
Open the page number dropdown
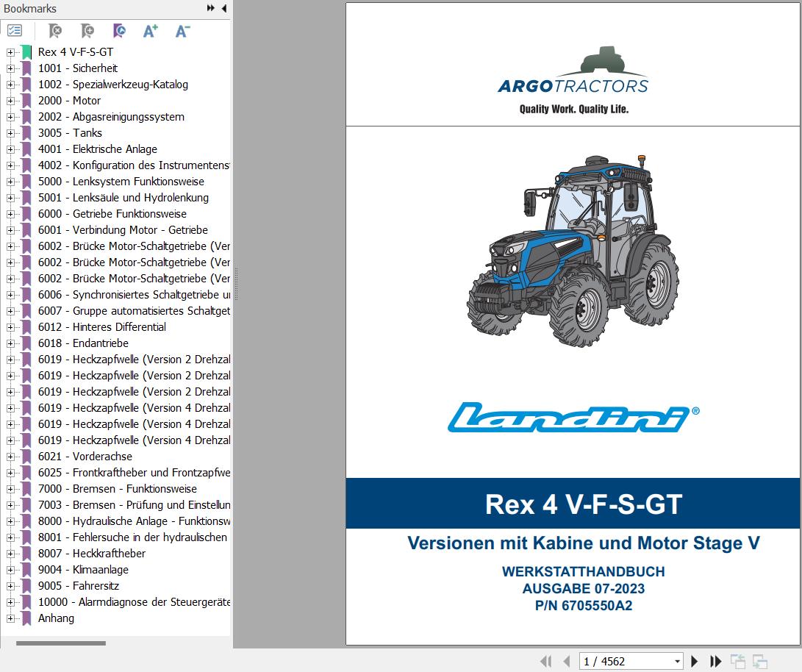pyautogui.click(x=677, y=661)
